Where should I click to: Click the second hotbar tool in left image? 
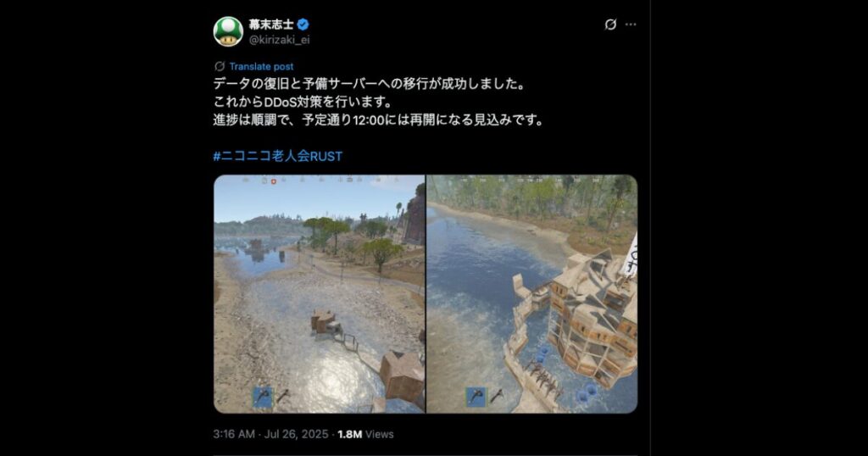point(283,396)
